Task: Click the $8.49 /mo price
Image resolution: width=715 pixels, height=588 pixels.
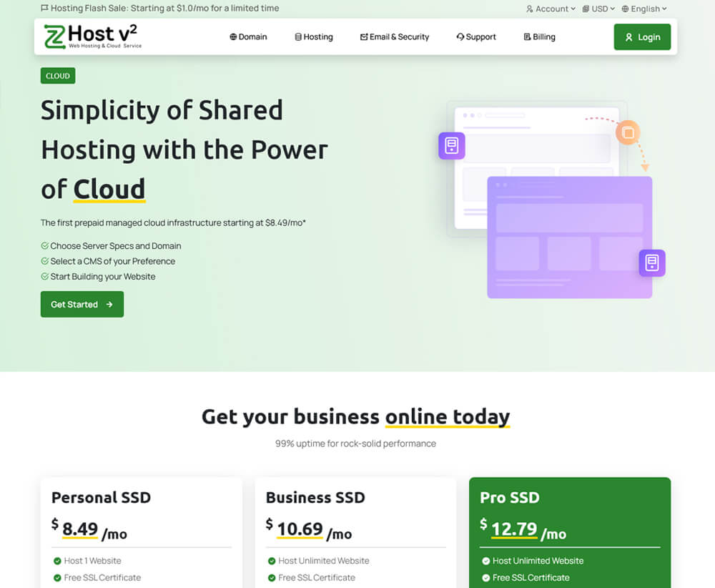Action: tap(89, 529)
